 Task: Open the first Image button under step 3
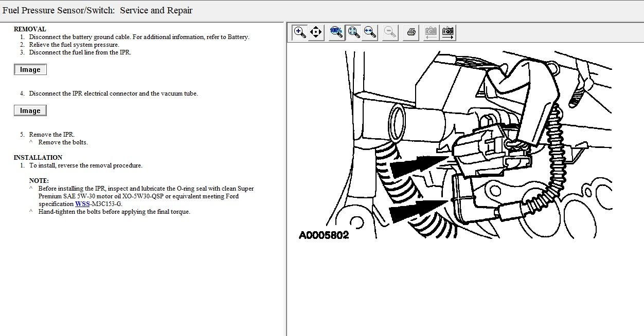coord(30,70)
